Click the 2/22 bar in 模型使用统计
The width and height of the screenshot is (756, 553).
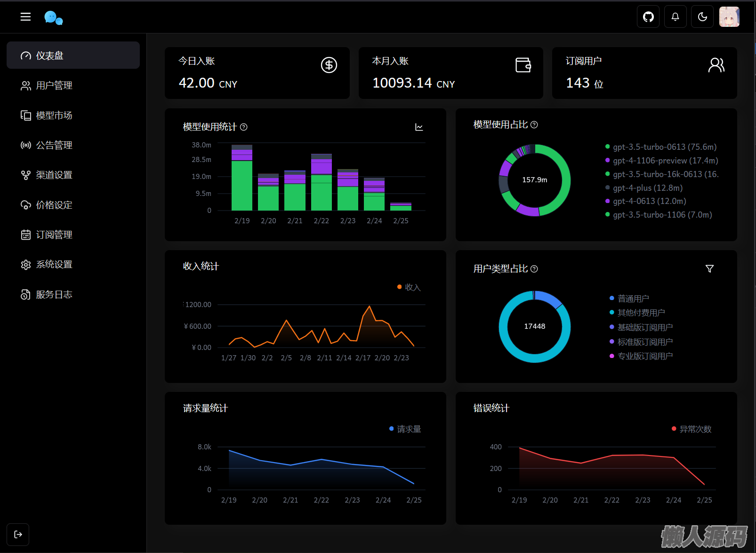point(322,182)
